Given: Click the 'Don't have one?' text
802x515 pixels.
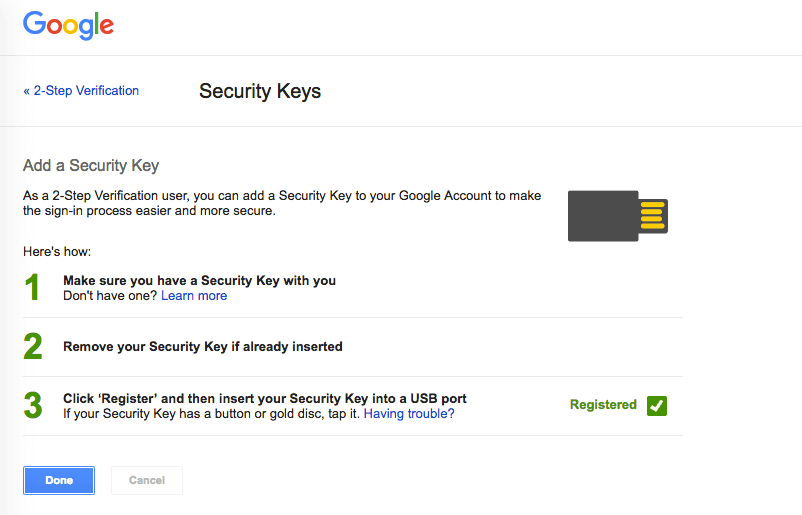Looking at the screenshot, I should (110, 296).
